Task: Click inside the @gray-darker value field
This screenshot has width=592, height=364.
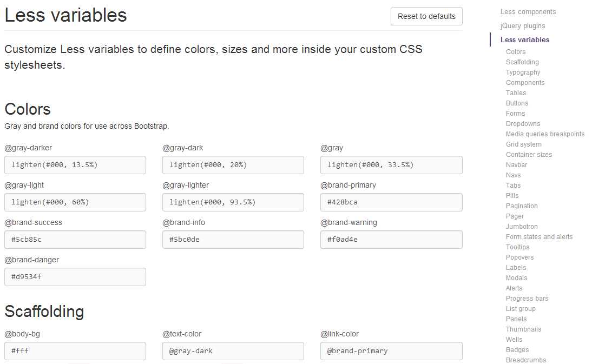Action: coord(75,164)
